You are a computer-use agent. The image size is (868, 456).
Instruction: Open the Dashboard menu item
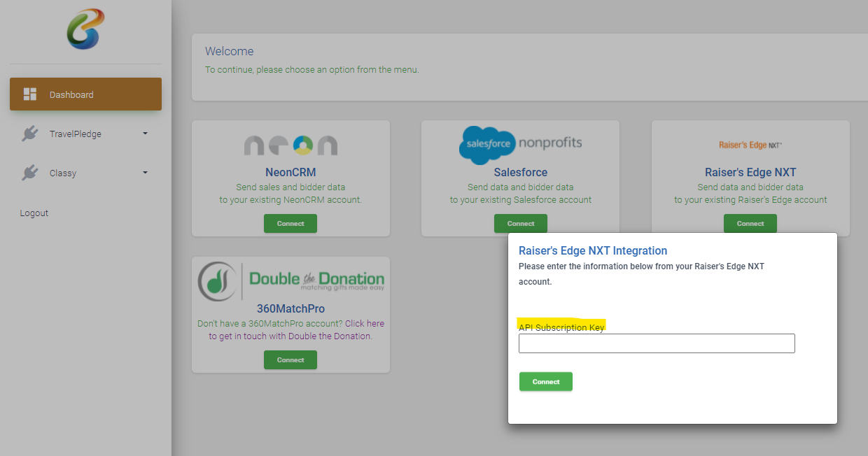[x=85, y=94]
